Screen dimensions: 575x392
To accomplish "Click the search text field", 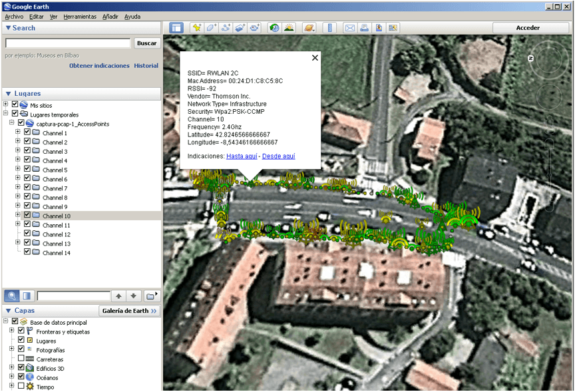I will (x=68, y=43).
